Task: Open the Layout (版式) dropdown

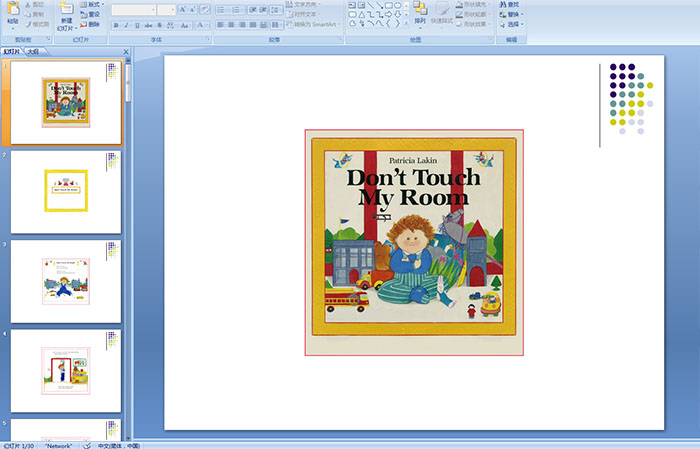Action: tap(92, 4)
